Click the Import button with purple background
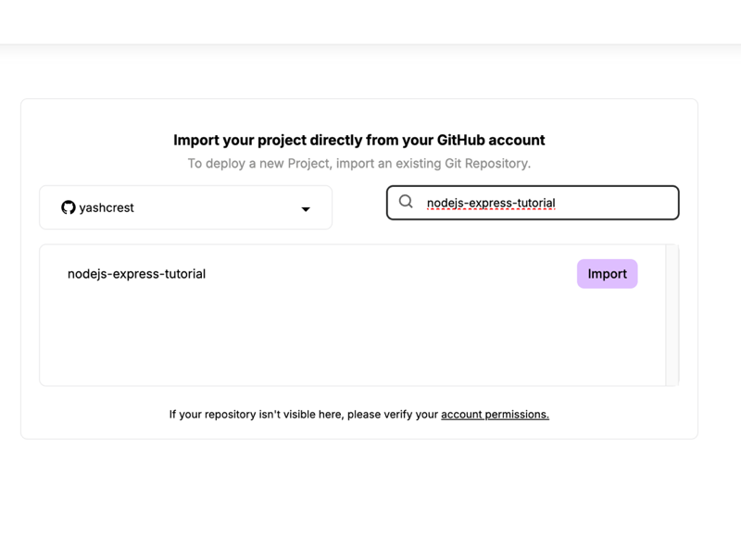This screenshot has width=741, height=560. (607, 274)
